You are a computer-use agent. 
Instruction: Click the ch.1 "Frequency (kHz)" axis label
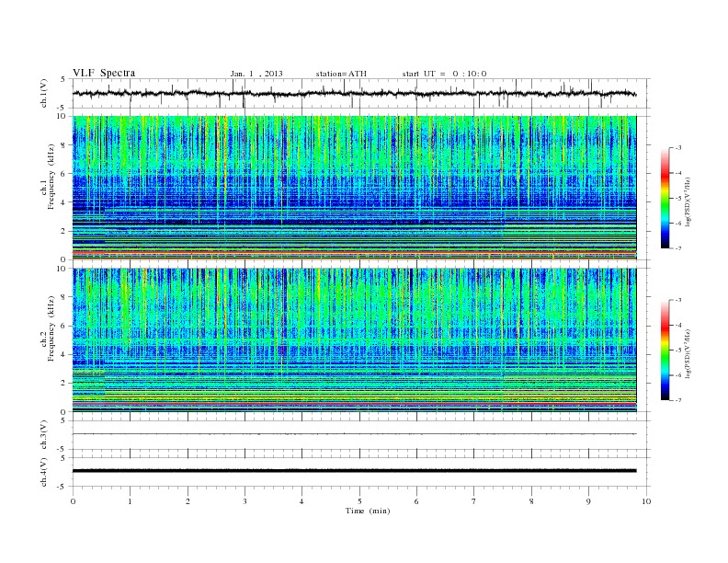tap(51, 177)
